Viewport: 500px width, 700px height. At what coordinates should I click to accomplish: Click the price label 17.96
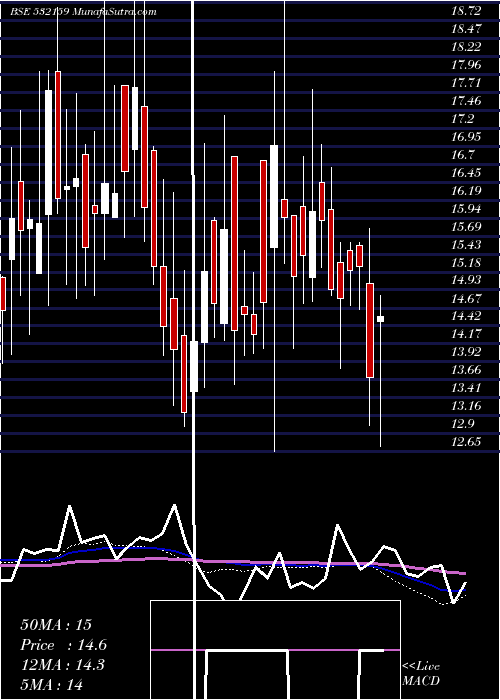(x=467, y=65)
